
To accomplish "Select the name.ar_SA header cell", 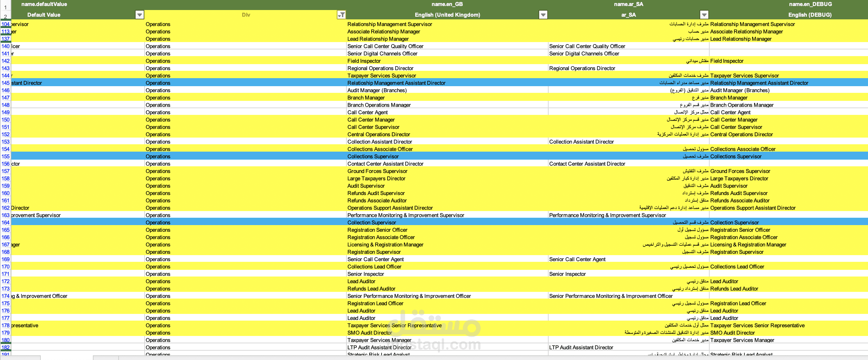I will pyautogui.click(x=628, y=4).
